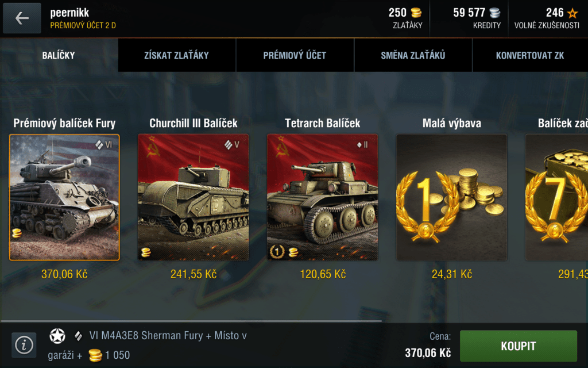
Task: Click the silver credits icon beside 59 577
Action: (495, 13)
